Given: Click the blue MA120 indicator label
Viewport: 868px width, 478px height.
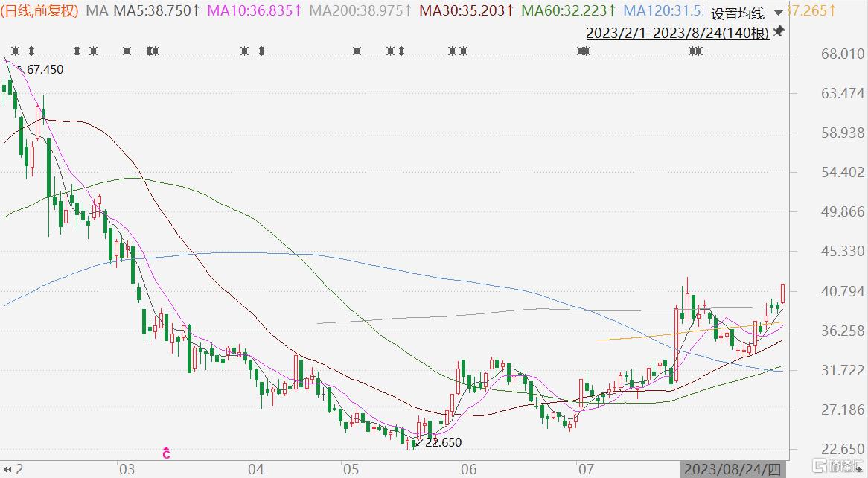Looking at the screenshot, I should [663, 10].
